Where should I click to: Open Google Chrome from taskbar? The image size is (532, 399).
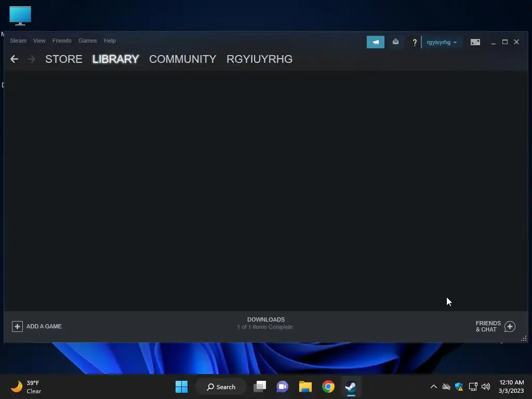coord(328,387)
